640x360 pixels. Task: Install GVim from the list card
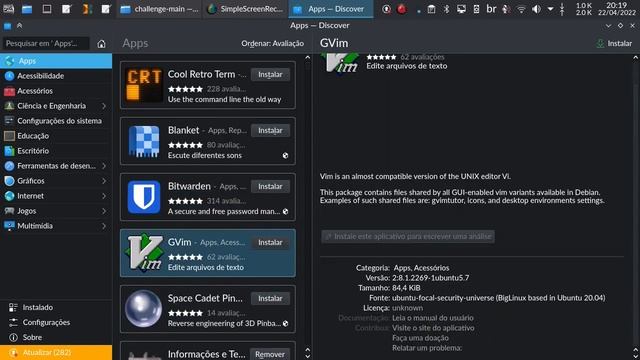click(270, 242)
